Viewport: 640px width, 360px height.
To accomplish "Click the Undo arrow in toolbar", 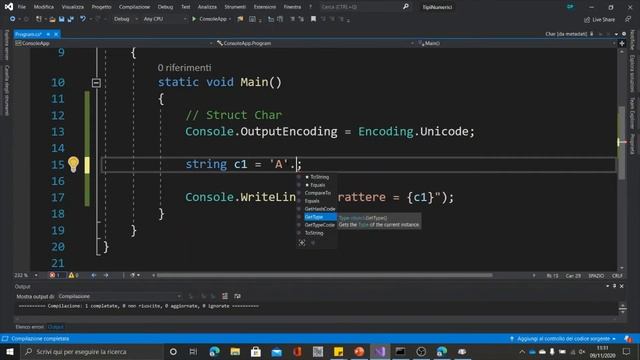I will coord(83,19).
